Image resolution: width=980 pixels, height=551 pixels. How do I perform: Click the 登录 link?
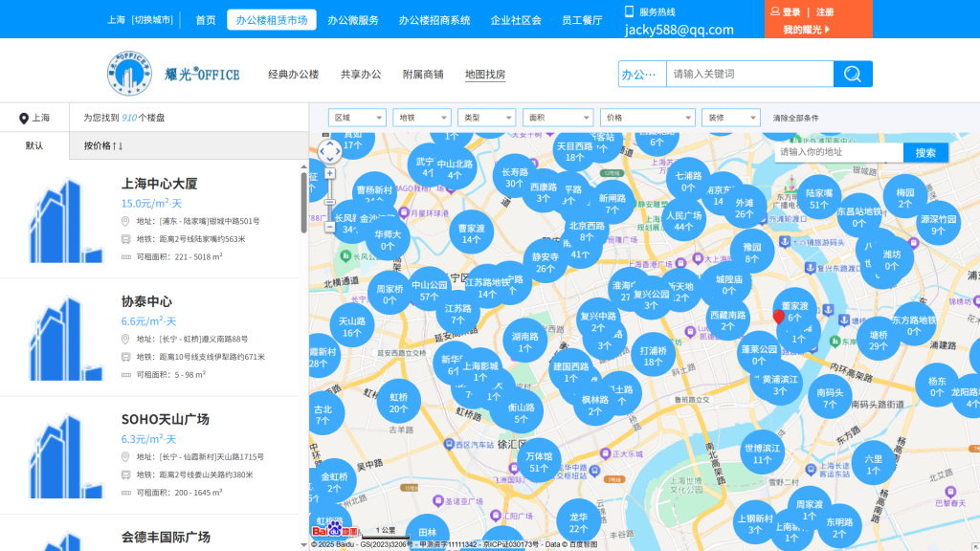791,11
